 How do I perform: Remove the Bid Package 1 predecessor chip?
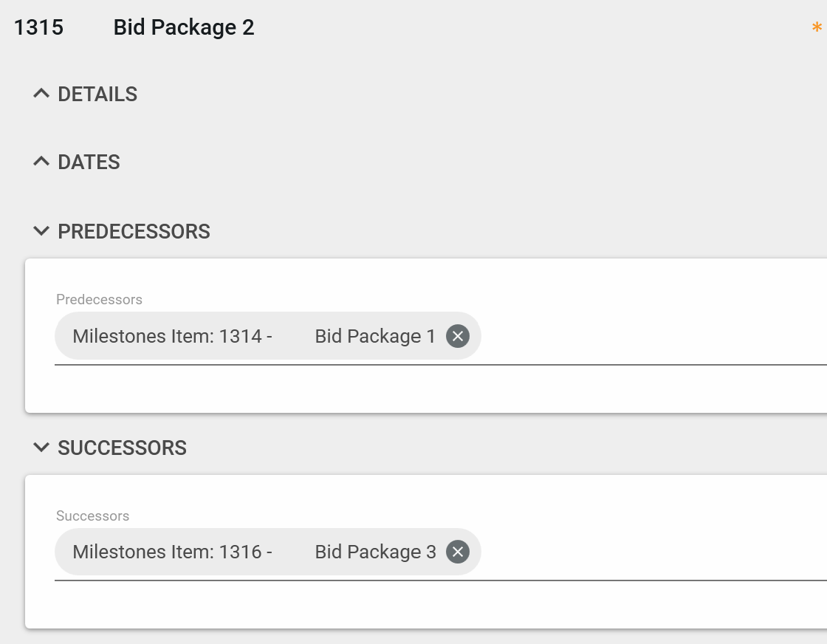[458, 336]
